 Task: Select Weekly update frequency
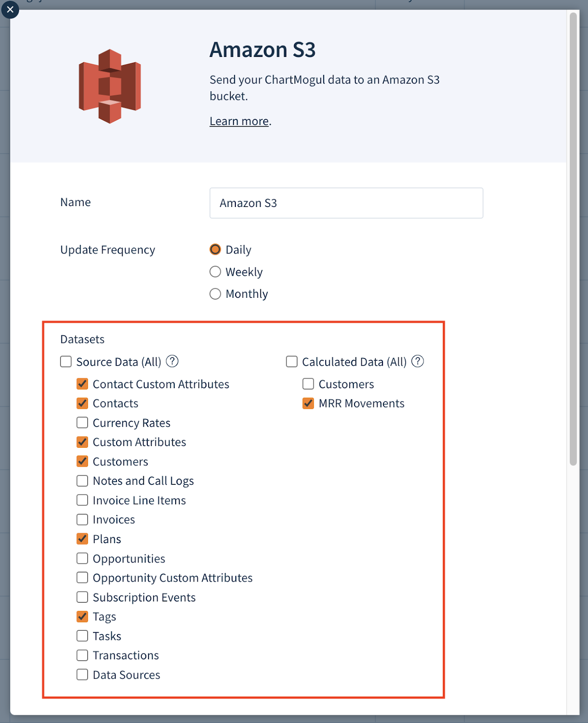[x=215, y=272]
